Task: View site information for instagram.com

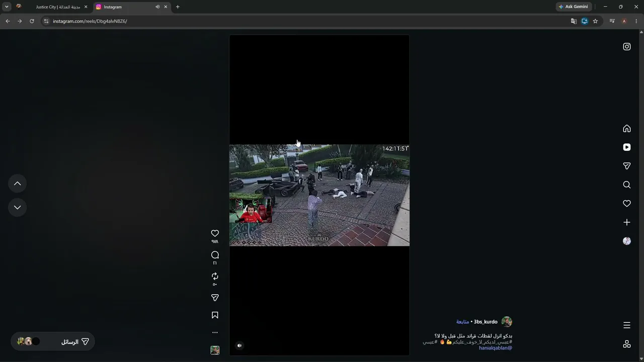Action: click(x=46, y=21)
